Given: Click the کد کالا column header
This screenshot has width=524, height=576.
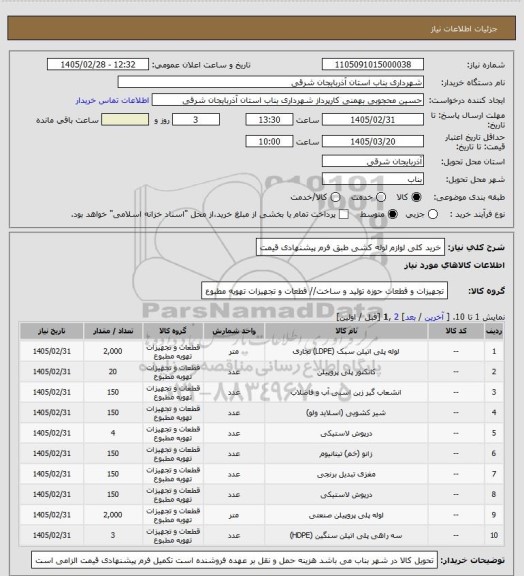Looking at the screenshot, I should 456,331.
